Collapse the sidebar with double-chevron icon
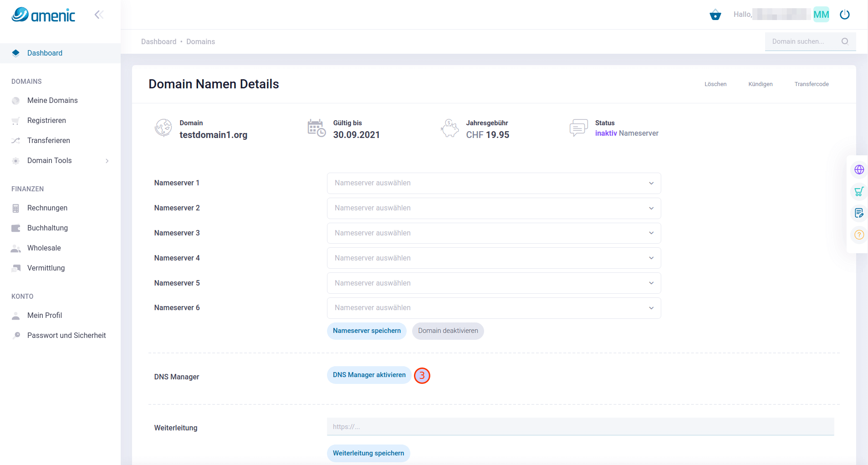The width and height of the screenshot is (868, 465). (99, 15)
